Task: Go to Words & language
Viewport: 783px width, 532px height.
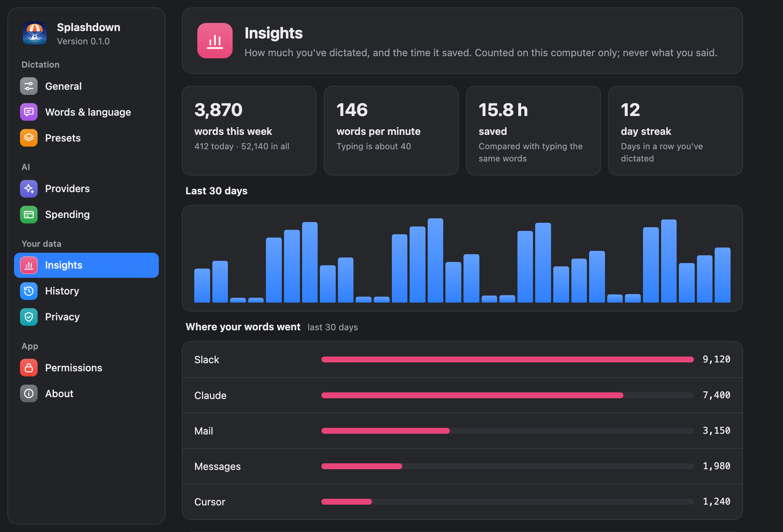Action: point(86,112)
